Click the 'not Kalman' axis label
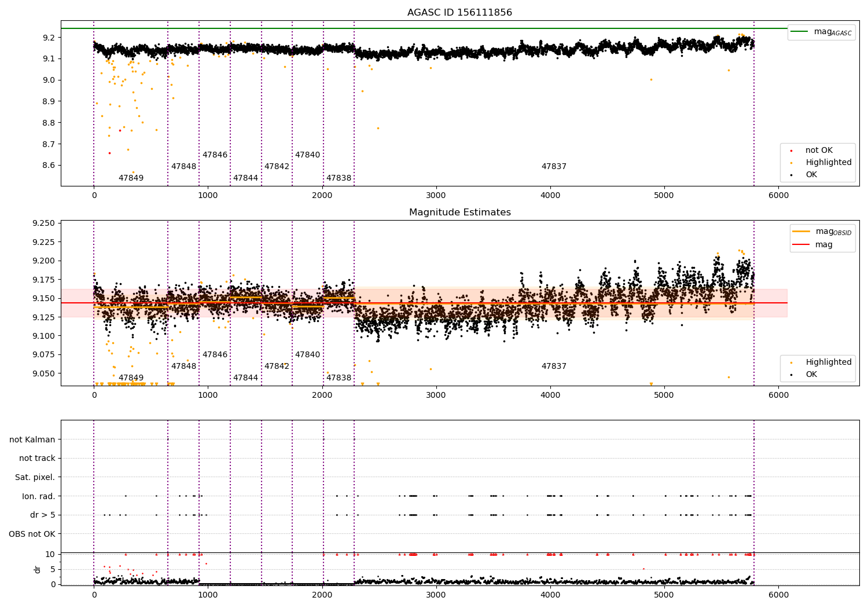868x608 pixels. tap(32, 440)
